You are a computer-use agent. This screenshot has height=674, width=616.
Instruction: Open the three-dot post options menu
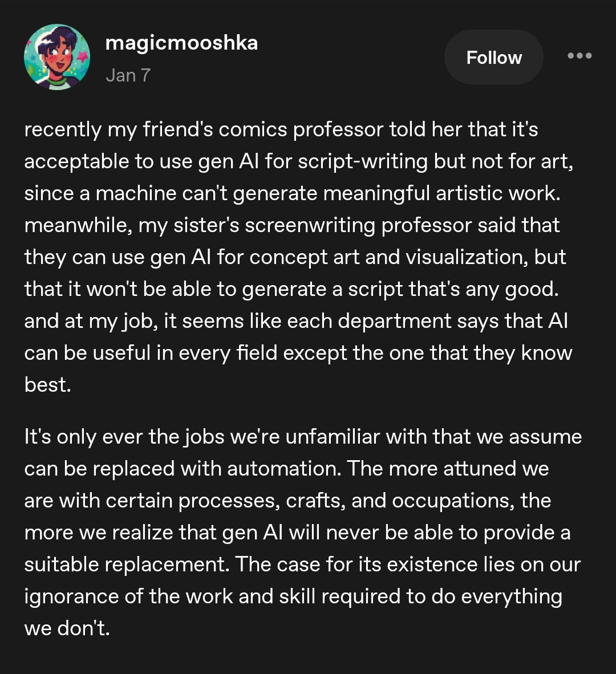click(579, 56)
